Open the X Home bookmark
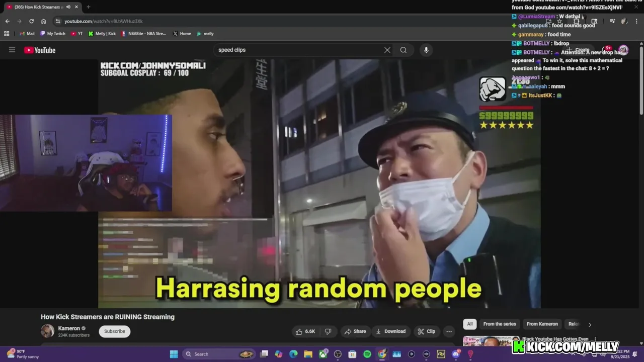This screenshot has height=362, width=644. (182, 34)
